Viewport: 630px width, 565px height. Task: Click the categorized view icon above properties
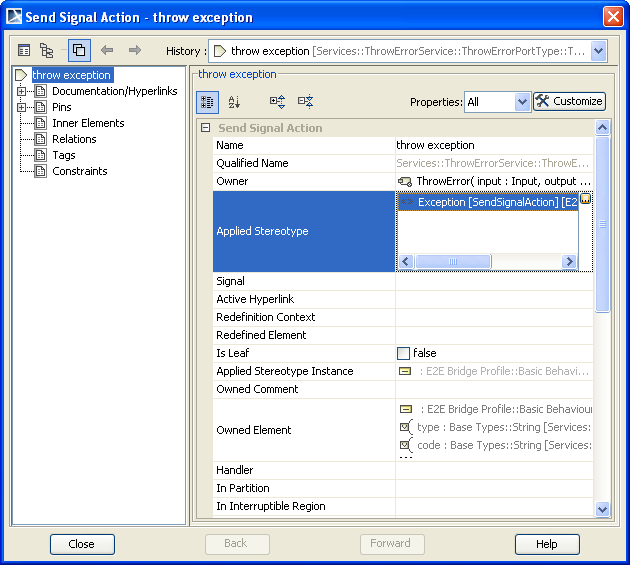coord(207,101)
